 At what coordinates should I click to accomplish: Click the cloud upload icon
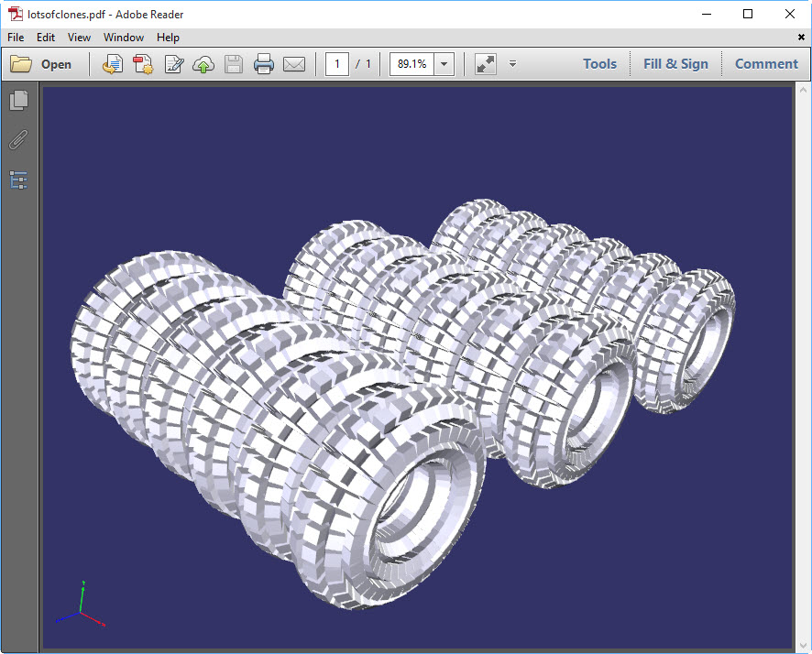(x=203, y=64)
